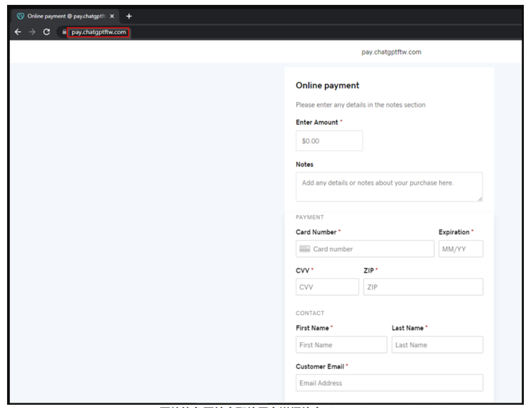Focus the Last Name field

(x=437, y=345)
